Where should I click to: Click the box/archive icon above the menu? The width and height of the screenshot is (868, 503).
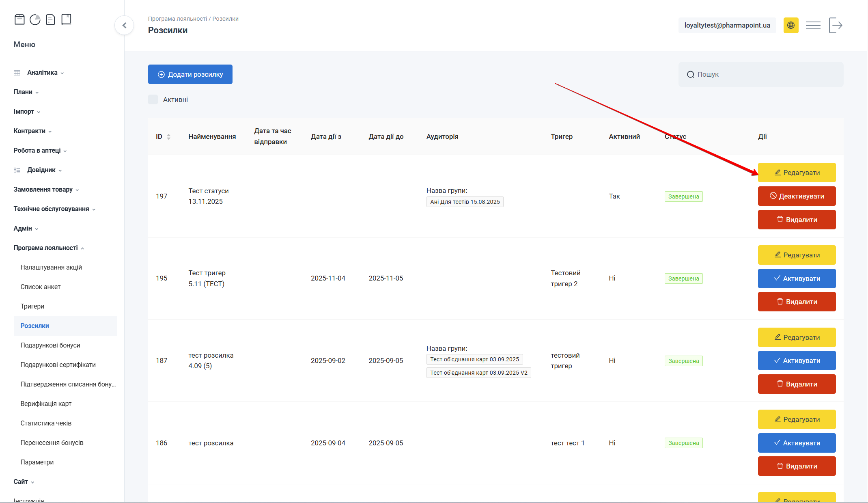[19, 19]
